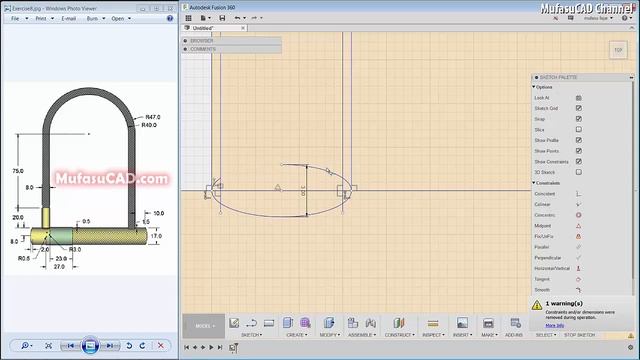
Task: Select the Coincident constraint icon
Action: [x=578, y=194]
